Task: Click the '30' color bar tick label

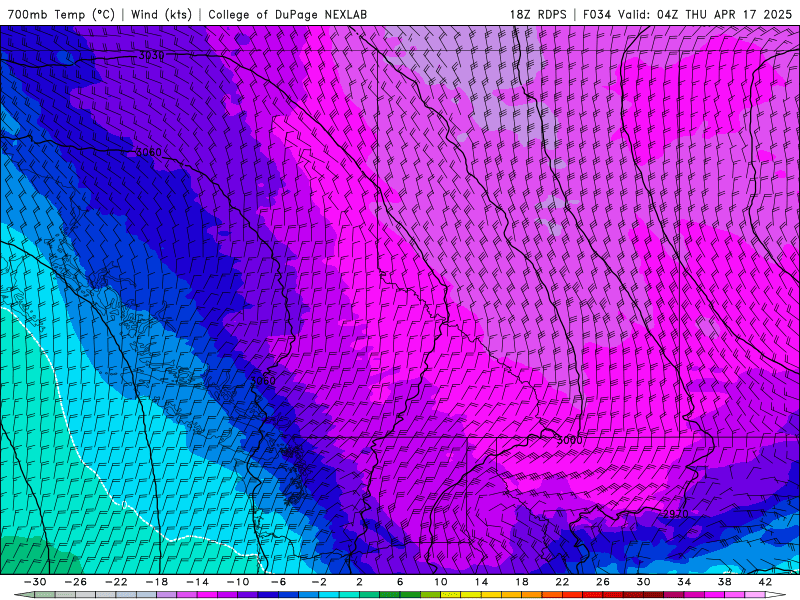Action: click(x=643, y=582)
